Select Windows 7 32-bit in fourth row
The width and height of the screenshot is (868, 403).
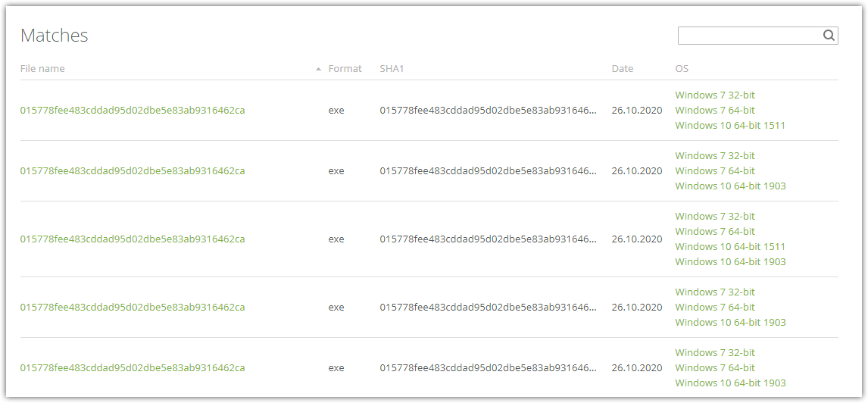[715, 292]
